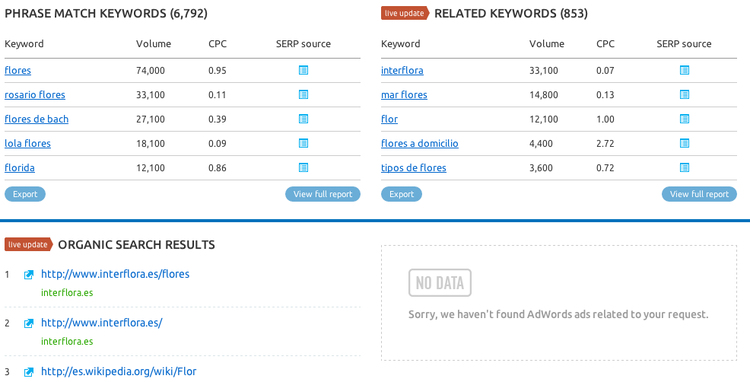The width and height of the screenshot is (750, 382).
Task: Click the 0.95 CPC value
Action: pyautogui.click(x=217, y=71)
